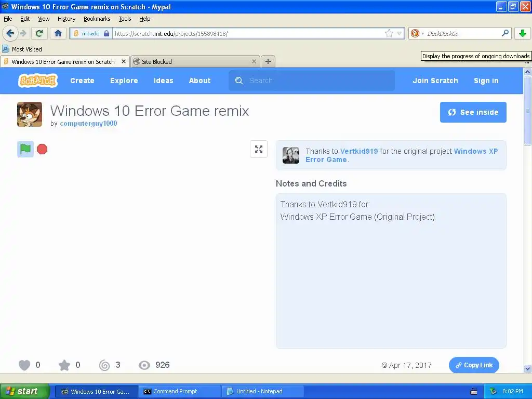Open the Bookmarks menu
The height and width of the screenshot is (399, 532).
(x=97, y=19)
